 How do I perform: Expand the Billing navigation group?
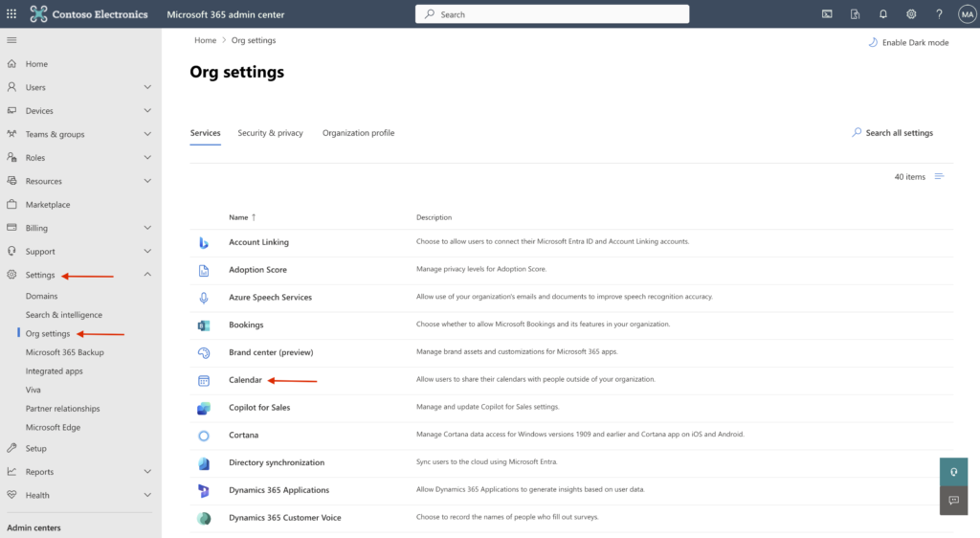click(147, 228)
